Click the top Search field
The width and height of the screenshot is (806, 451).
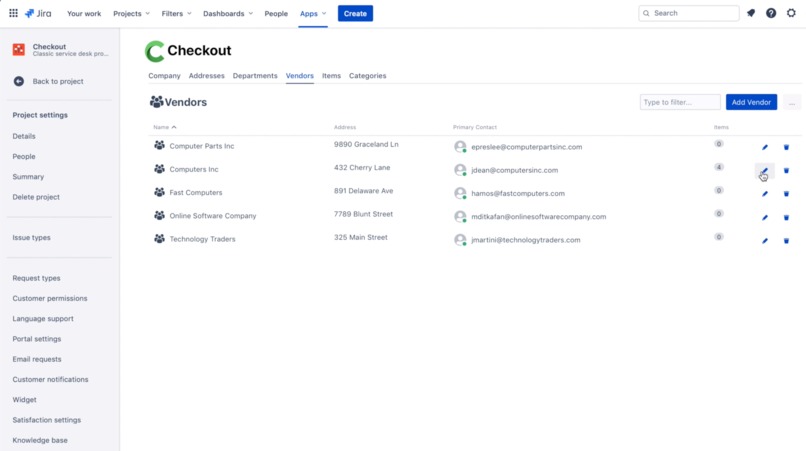click(x=689, y=13)
